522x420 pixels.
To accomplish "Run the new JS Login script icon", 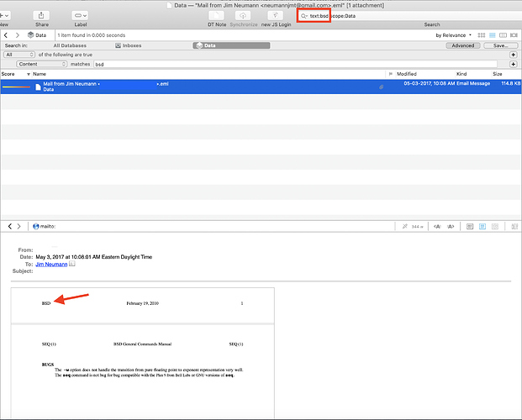I will point(276,15).
